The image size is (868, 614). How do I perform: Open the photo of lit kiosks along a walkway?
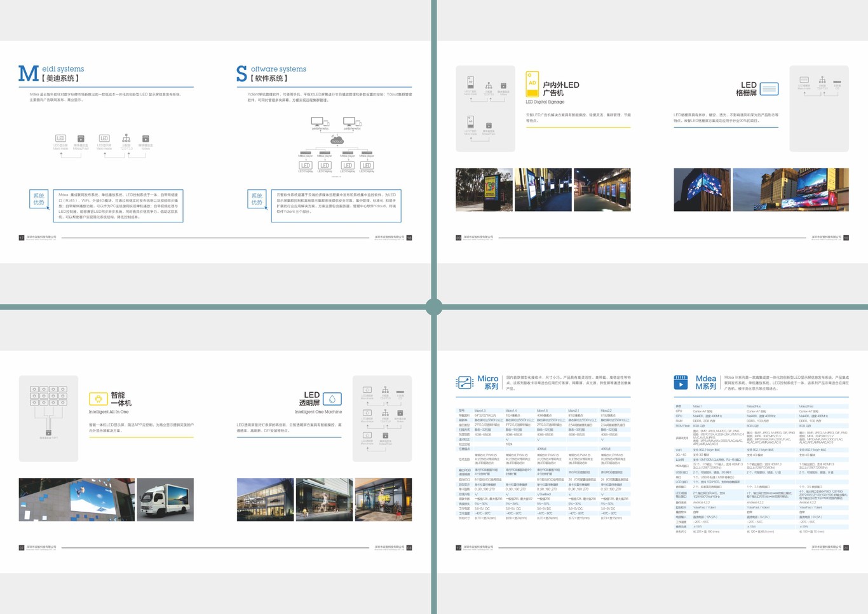pyautogui.click(x=602, y=189)
